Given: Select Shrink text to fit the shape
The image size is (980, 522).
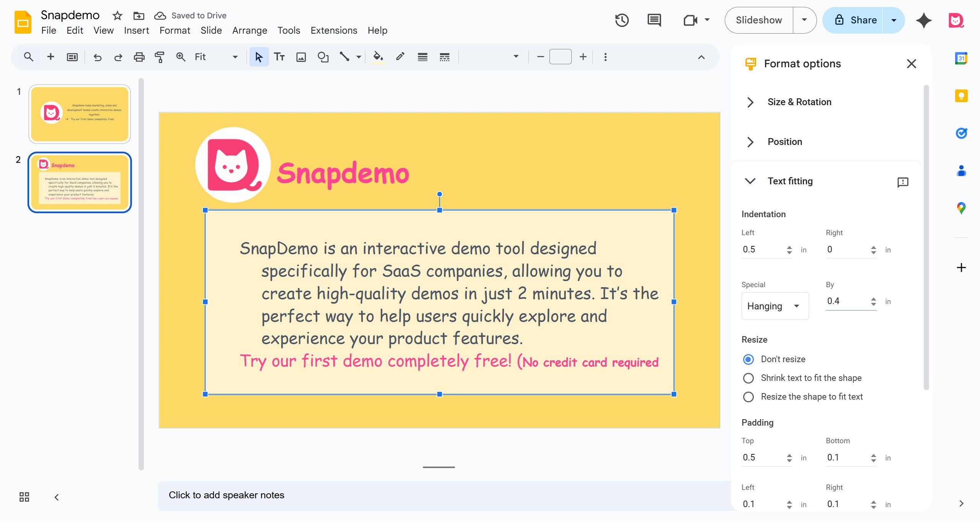Looking at the screenshot, I should coord(748,378).
